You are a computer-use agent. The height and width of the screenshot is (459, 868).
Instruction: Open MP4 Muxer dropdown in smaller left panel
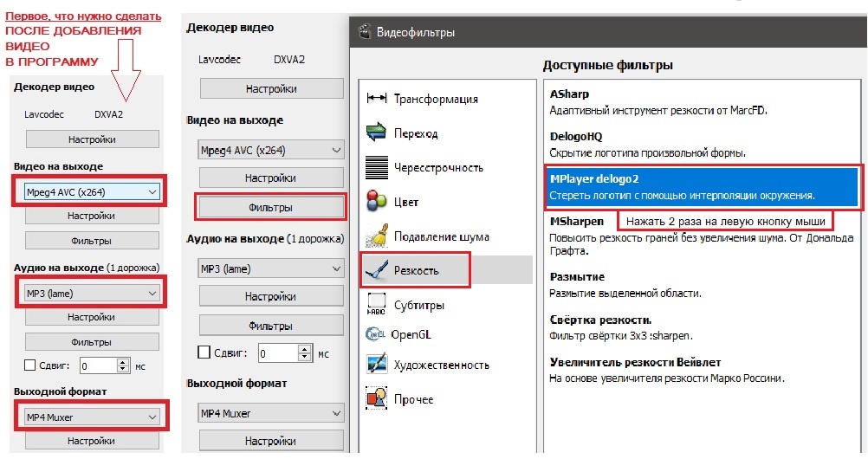92,417
